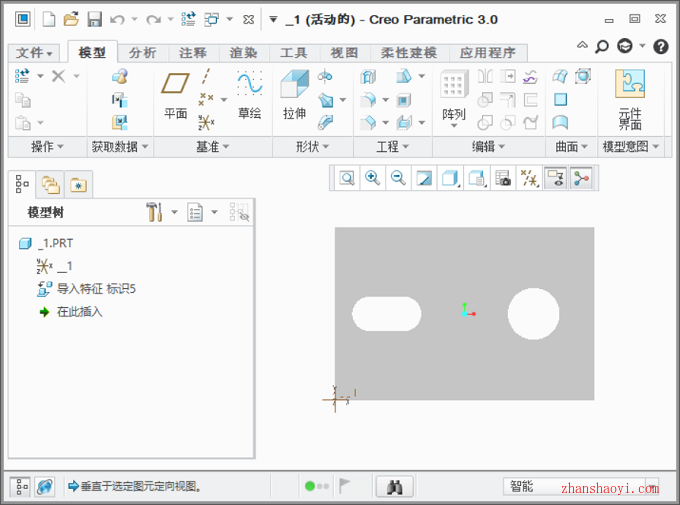This screenshot has height=505, width=680.
Task: Delete with the X icon in operations group
Action: (59, 76)
